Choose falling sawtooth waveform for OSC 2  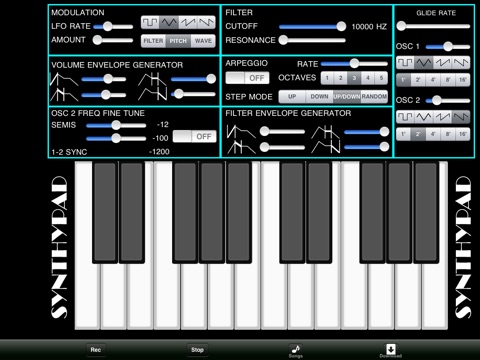(x=461, y=117)
